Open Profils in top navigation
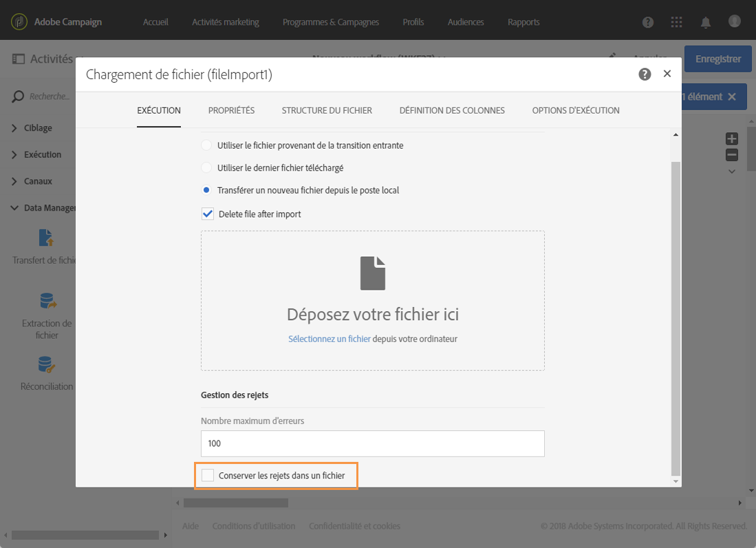 click(413, 22)
